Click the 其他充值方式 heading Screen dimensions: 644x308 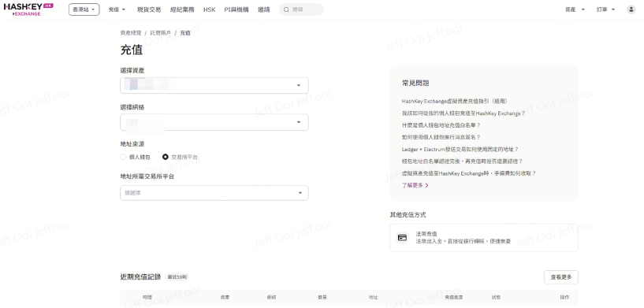(408, 215)
